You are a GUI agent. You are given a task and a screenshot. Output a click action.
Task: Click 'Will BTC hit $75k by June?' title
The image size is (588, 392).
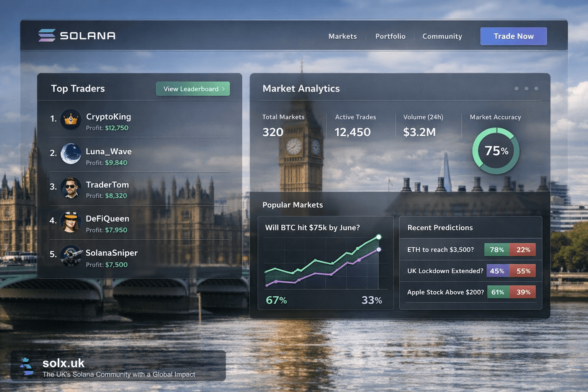pyautogui.click(x=312, y=227)
